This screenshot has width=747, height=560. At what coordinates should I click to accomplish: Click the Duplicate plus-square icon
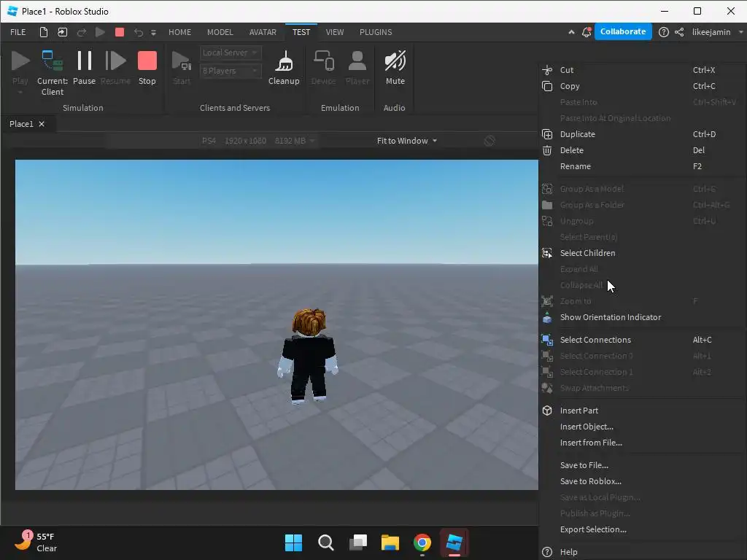(x=547, y=134)
